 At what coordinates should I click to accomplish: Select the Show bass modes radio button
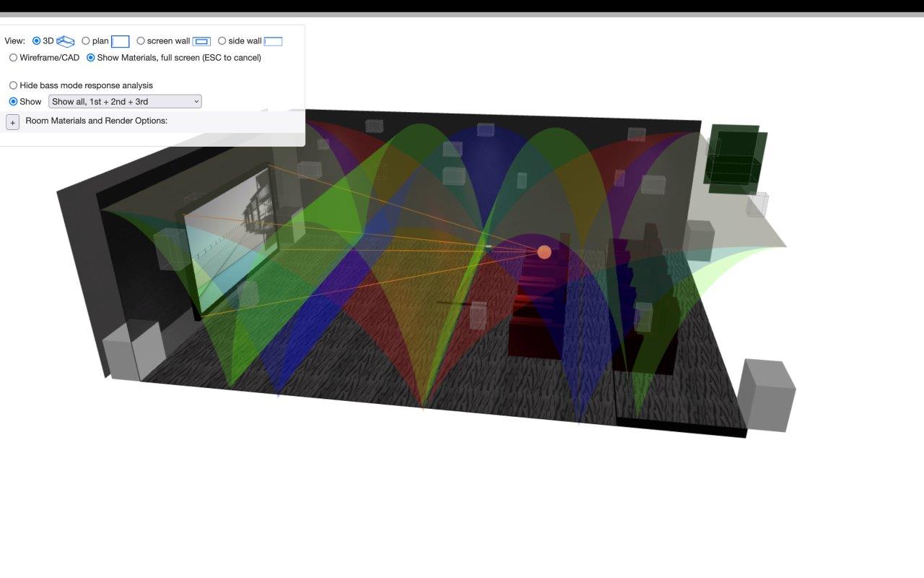[x=14, y=102]
